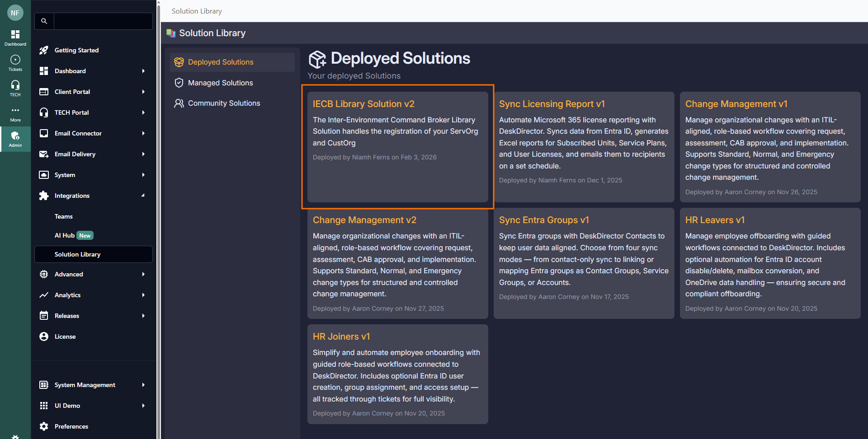The height and width of the screenshot is (439, 868).
Task: Collapse the Integrations submenu arrow
Action: tap(143, 196)
